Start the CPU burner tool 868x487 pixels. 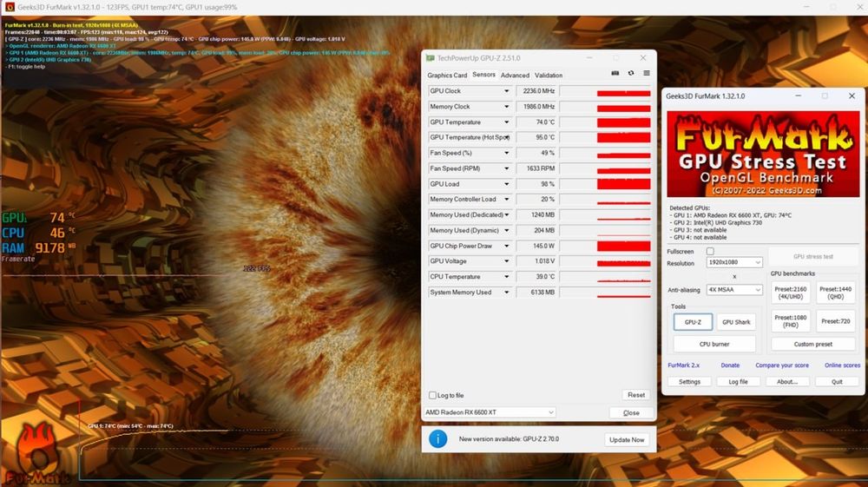click(x=714, y=345)
